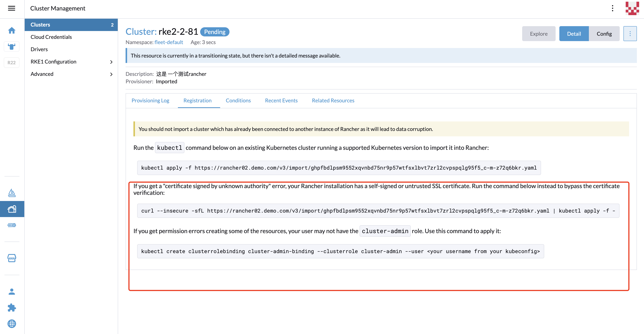This screenshot has height=334, width=644.
Task: Open Continuous Delivery sailboat icon
Action: 12,193
